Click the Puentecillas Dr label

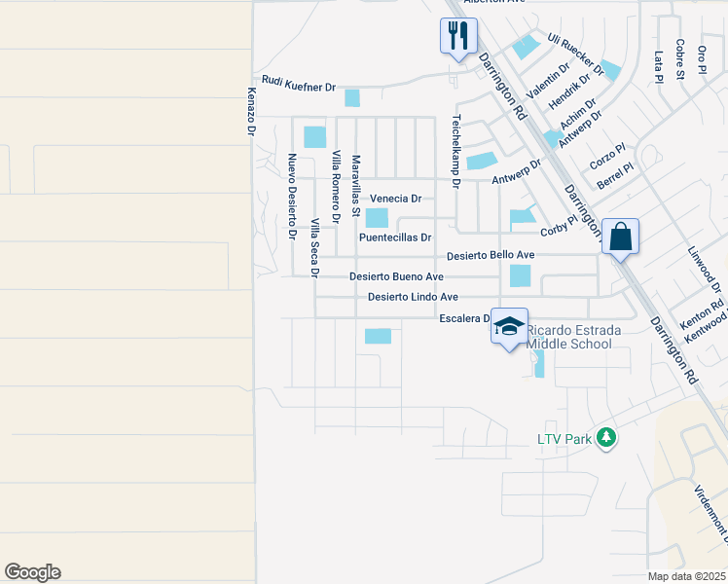coord(394,237)
